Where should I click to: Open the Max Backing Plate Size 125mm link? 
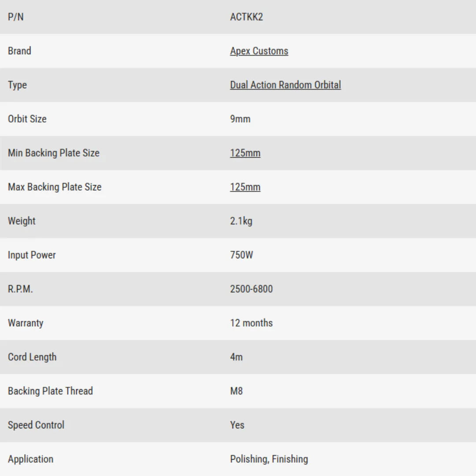(x=245, y=187)
